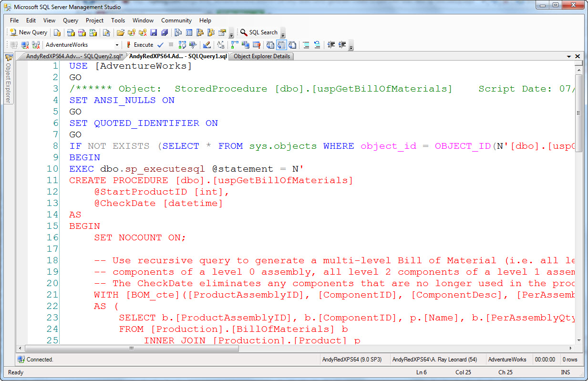Screen dimensions: 588x381
Task: Expand the standard toolbar overflow options
Action: (231, 33)
